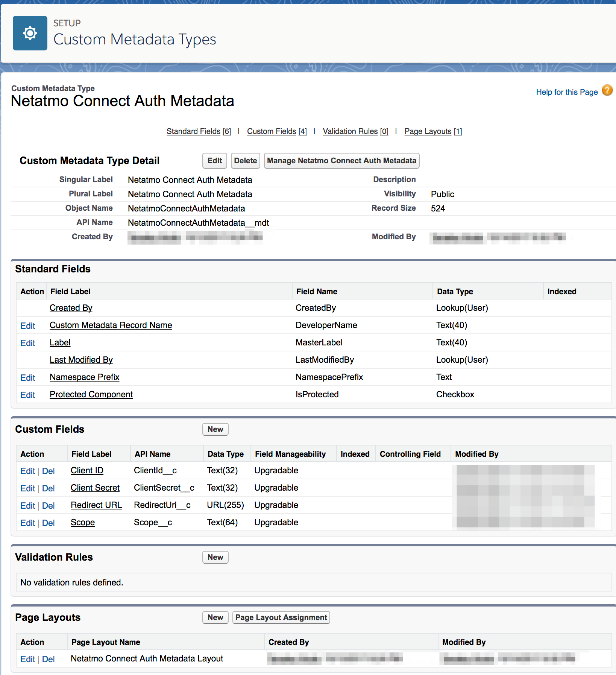This screenshot has width=616, height=675.
Task: Edit the Client Secret custom field
Action: (28, 488)
